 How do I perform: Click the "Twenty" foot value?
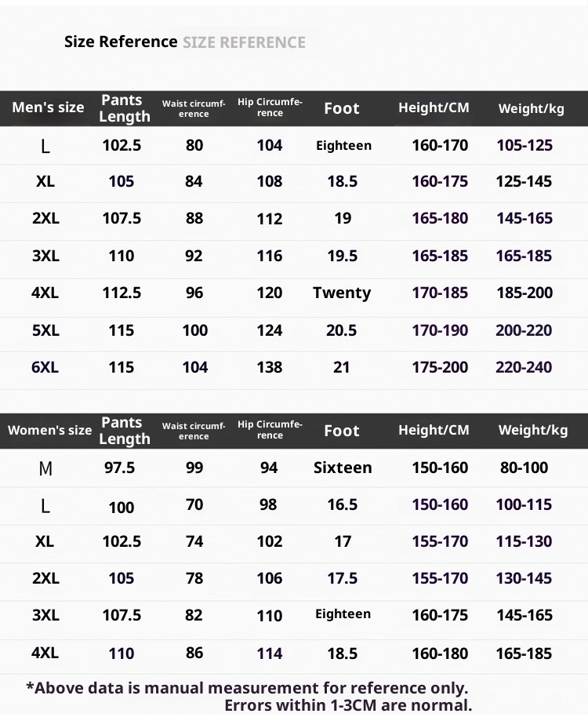click(342, 293)
